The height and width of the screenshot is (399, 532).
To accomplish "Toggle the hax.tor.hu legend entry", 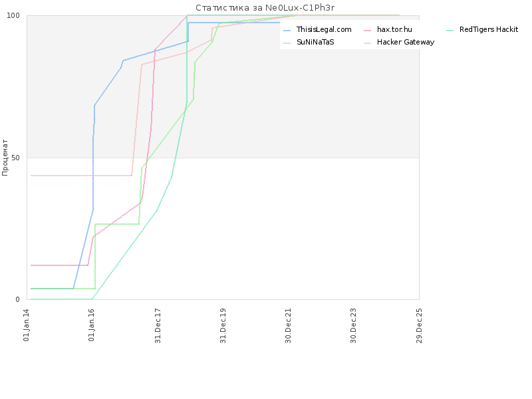I will [x=388, y=30].
